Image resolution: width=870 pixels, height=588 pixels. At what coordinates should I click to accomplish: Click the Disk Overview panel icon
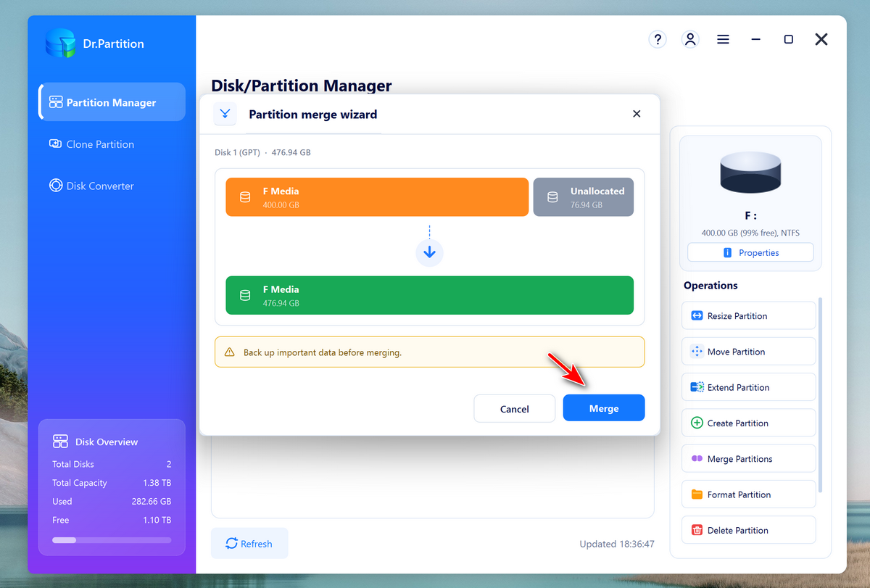(60, 442)
